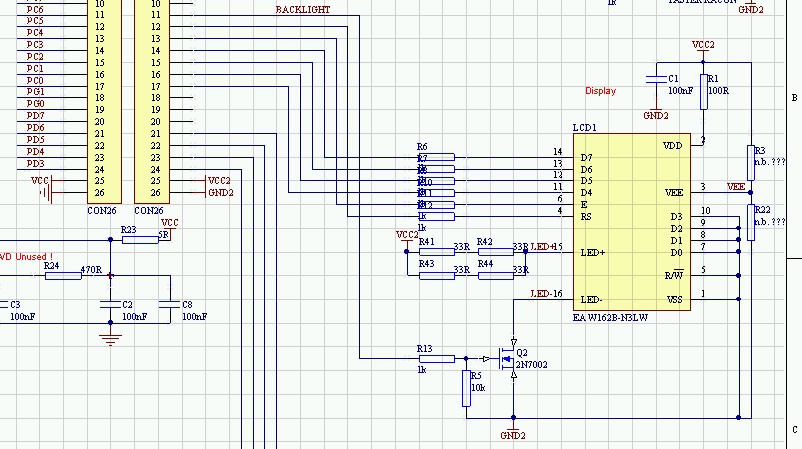Click the EA W162B-N3LW part name text
This screenshot has height=449, width=802.
pos(610,318)
